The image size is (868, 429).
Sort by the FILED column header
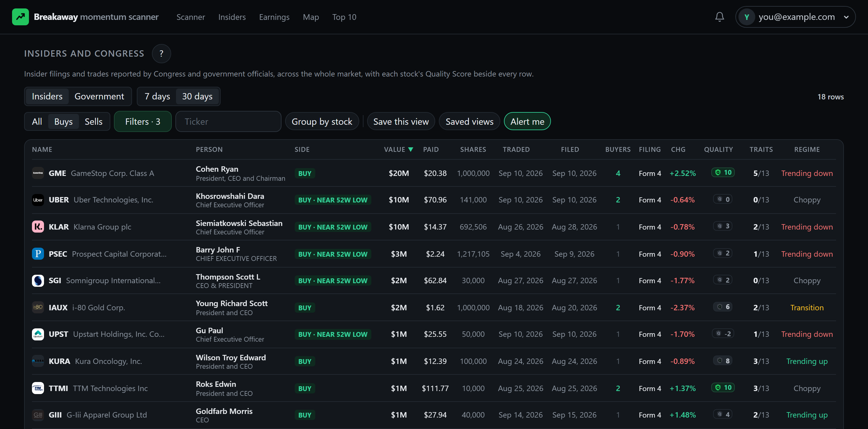(x=570, y=149)
